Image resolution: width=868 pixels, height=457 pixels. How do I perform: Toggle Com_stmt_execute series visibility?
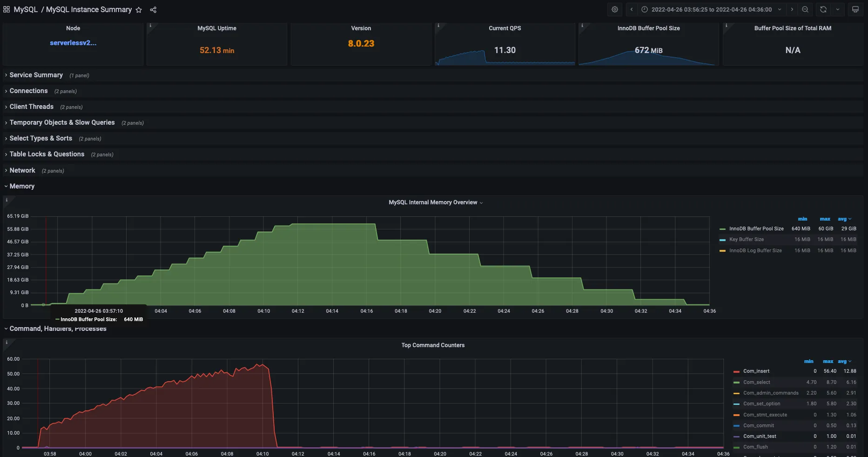[x=765, y=415]
